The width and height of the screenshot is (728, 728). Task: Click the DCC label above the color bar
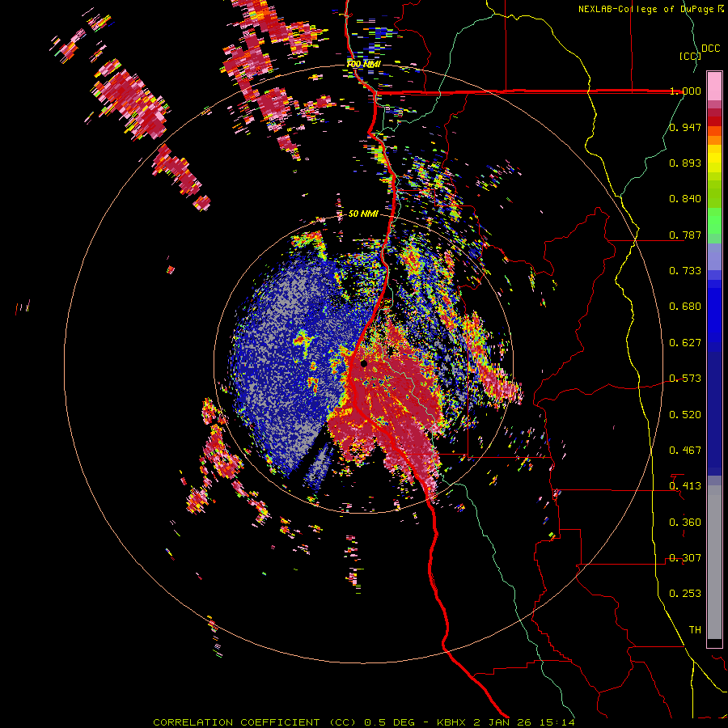tap(710, 49)
